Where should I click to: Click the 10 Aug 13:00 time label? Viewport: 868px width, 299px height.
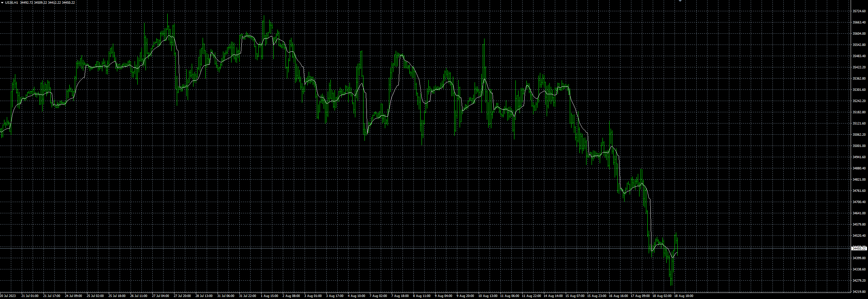point(488,296)
